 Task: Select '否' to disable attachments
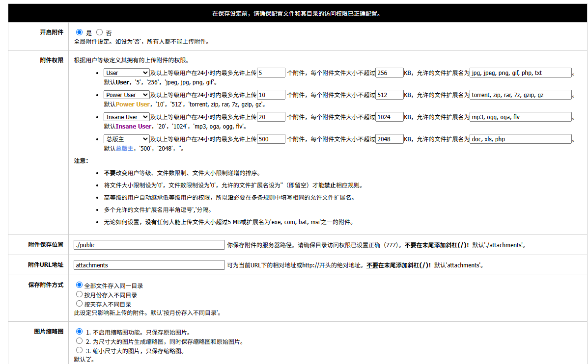[100, 32]
